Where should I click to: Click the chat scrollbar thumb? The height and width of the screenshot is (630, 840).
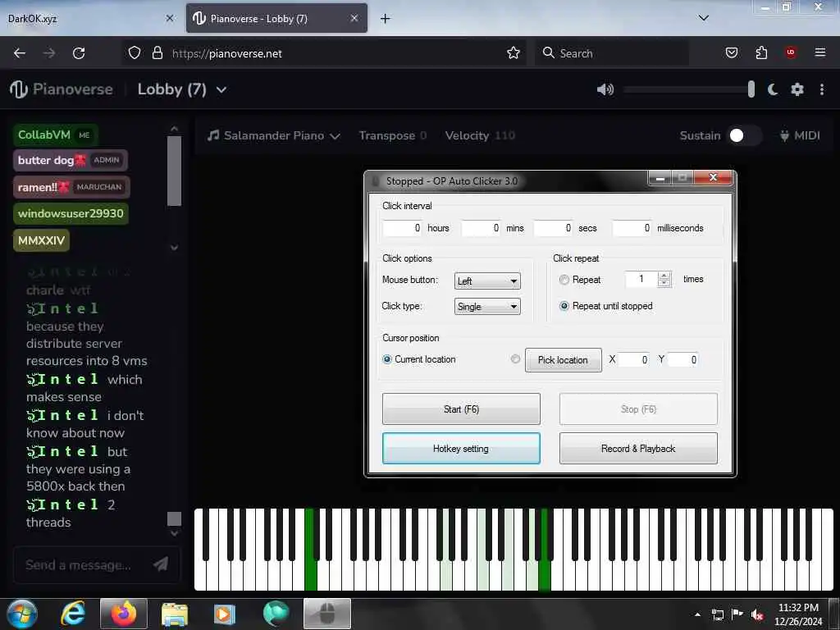pos(174,518)
